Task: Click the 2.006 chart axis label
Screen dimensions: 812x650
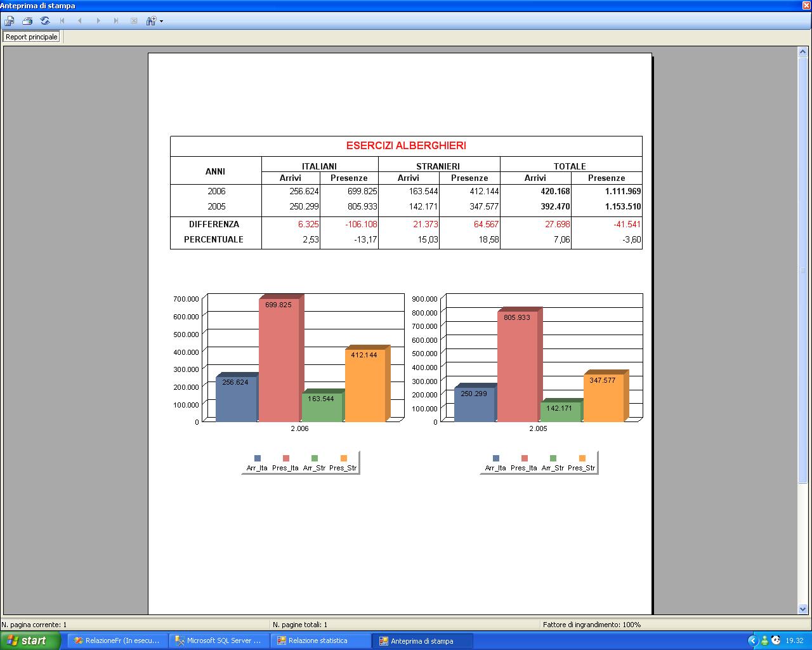Action: pyautogui.click(x=299, y=429)
